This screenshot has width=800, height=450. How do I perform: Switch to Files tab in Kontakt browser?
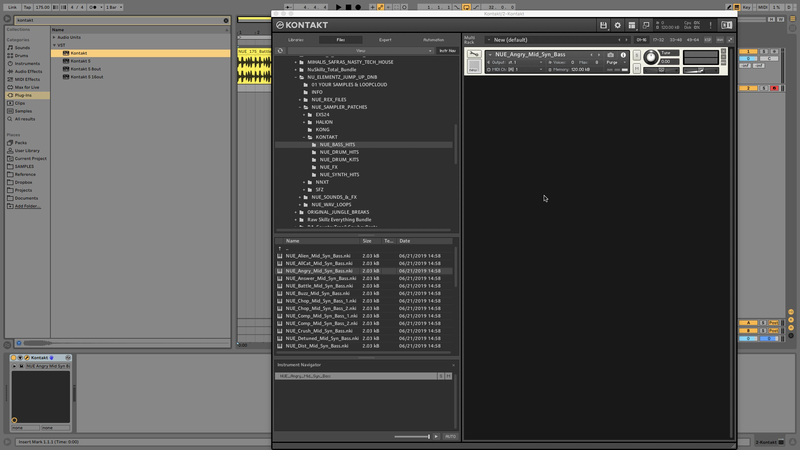340,40
